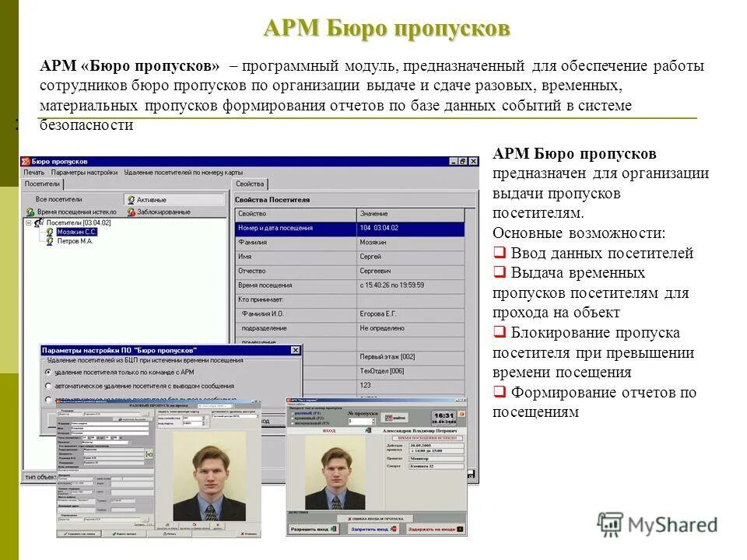Image resolution: width=747 pixels, height=560 pixels.
Task: Click the value Не определено
Action: pos(382,328)
